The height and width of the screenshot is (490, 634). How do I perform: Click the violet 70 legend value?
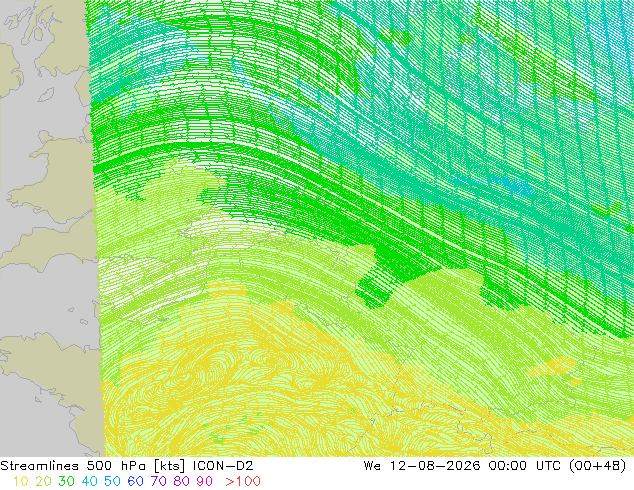(158, 481)
